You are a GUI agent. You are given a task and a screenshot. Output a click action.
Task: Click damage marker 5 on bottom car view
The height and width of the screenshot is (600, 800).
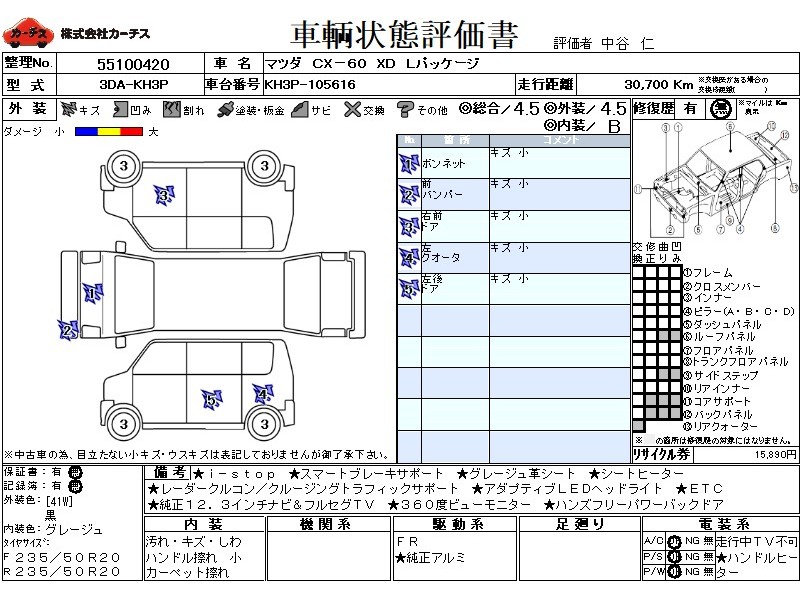[x=210, y=400]
